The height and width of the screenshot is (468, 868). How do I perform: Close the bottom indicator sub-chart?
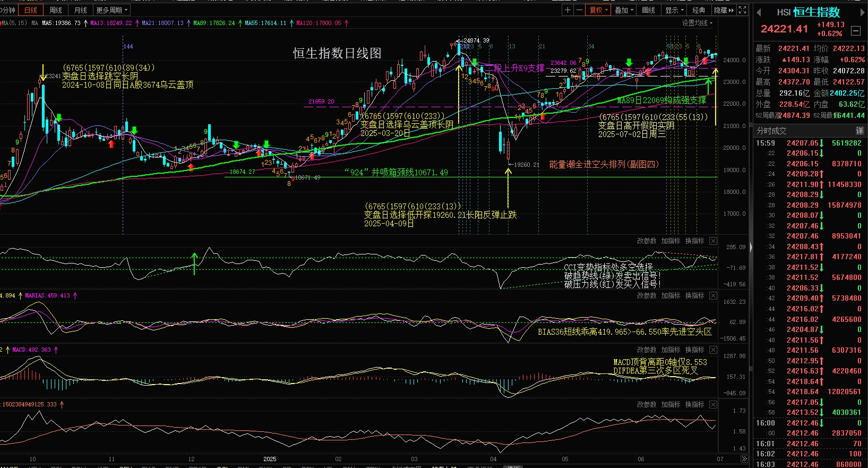pos(713,405)
